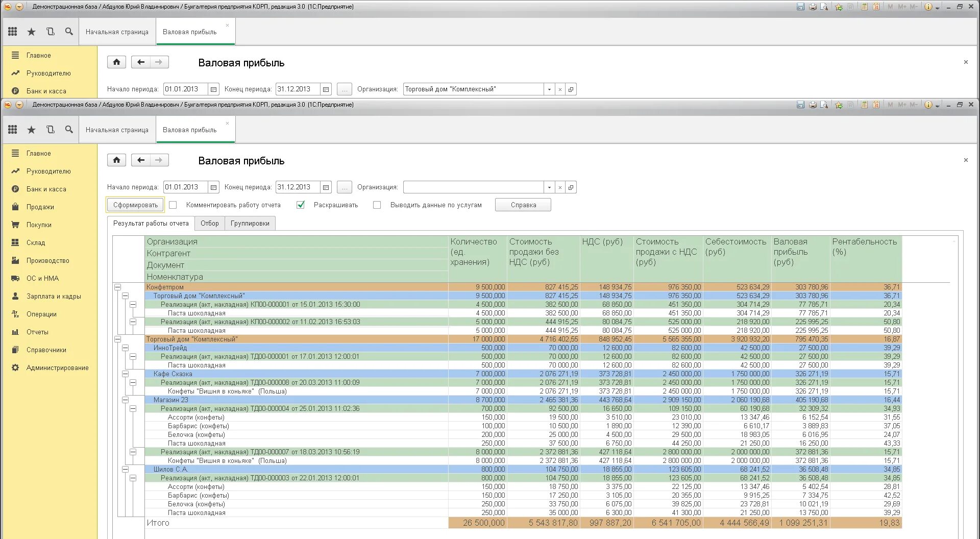The image size is (980, 539).
Task: Collapse the Конфетпром top-level group
Action: coord(117,287)
